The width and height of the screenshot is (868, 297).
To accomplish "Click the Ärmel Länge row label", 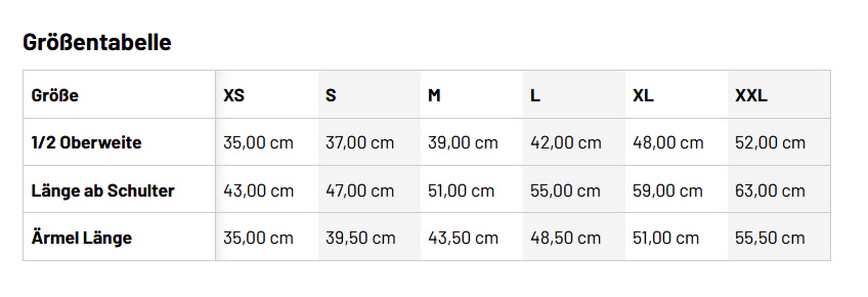I will pyautogui.click(x=82, y=238).
